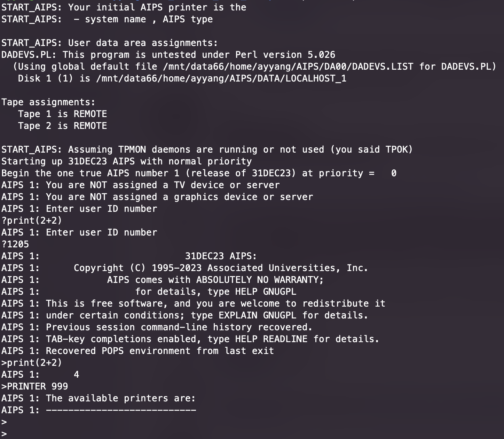Click the "EXPLAIN GNUGPL" text
Viewport: 504px width, 439px height.
257,315
